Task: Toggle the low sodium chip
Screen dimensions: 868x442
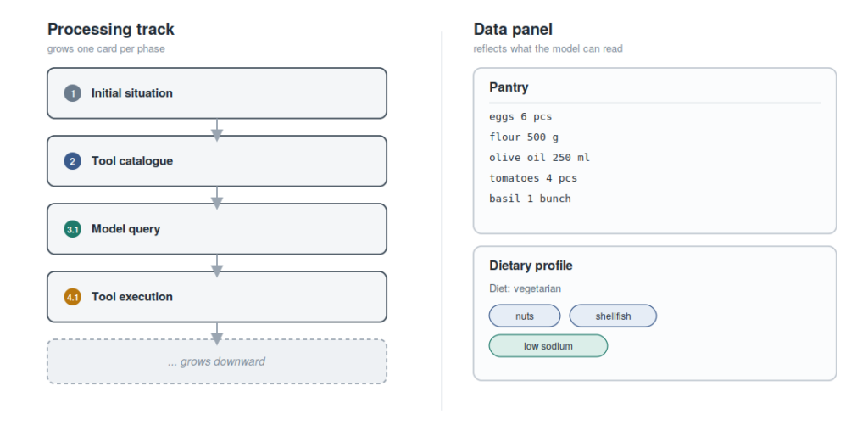Action: click(548, 345)
